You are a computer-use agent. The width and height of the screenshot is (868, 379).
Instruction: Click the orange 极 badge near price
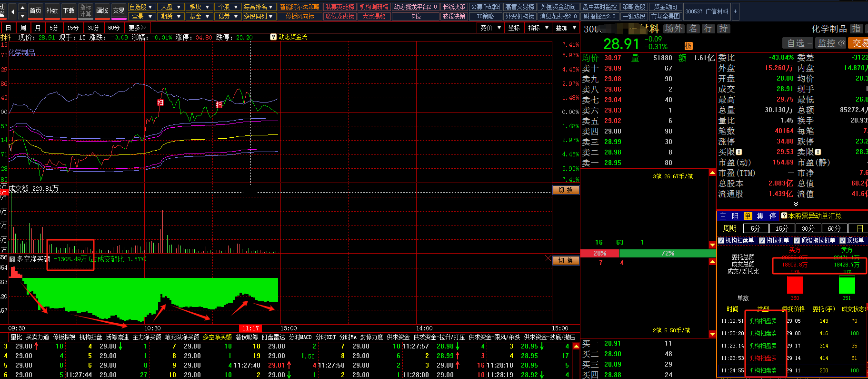(688, 46)
